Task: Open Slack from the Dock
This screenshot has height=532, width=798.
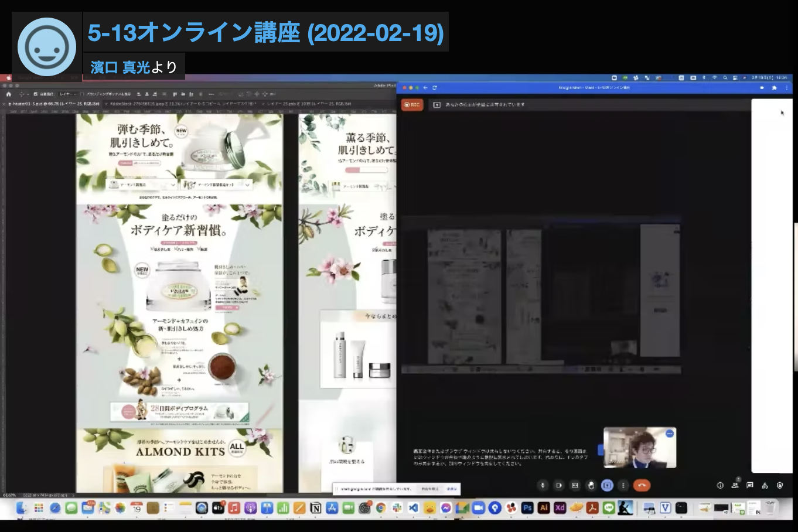Action: [x=397, y=508]
